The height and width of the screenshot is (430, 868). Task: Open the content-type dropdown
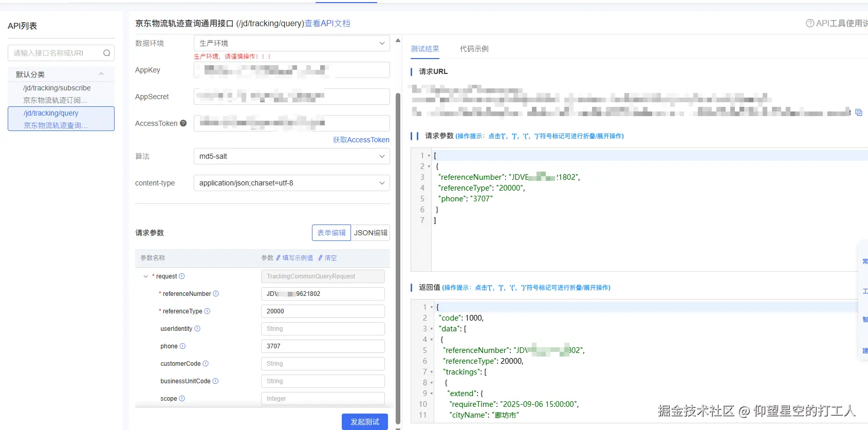[x=291, y=183]
